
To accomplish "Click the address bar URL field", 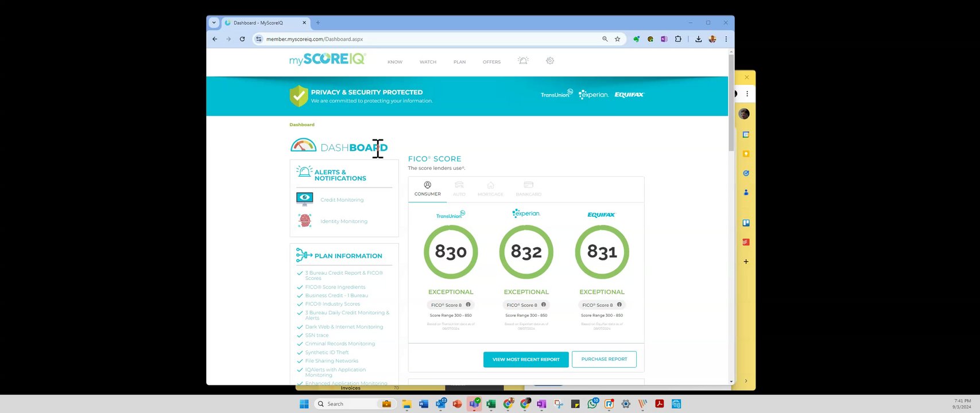I will [431, 39].
